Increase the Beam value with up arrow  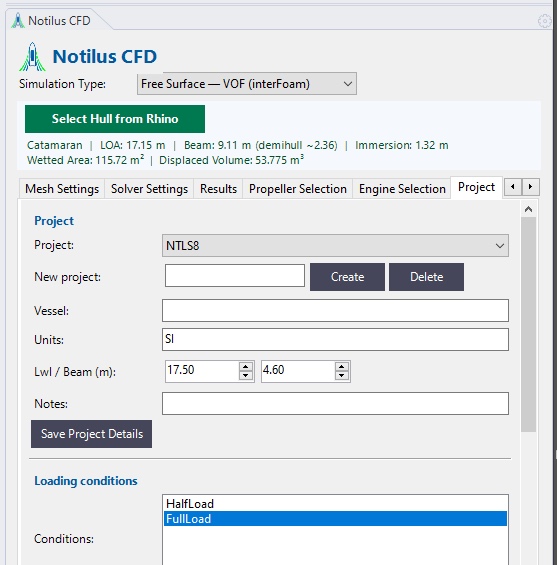click(342, 366)
